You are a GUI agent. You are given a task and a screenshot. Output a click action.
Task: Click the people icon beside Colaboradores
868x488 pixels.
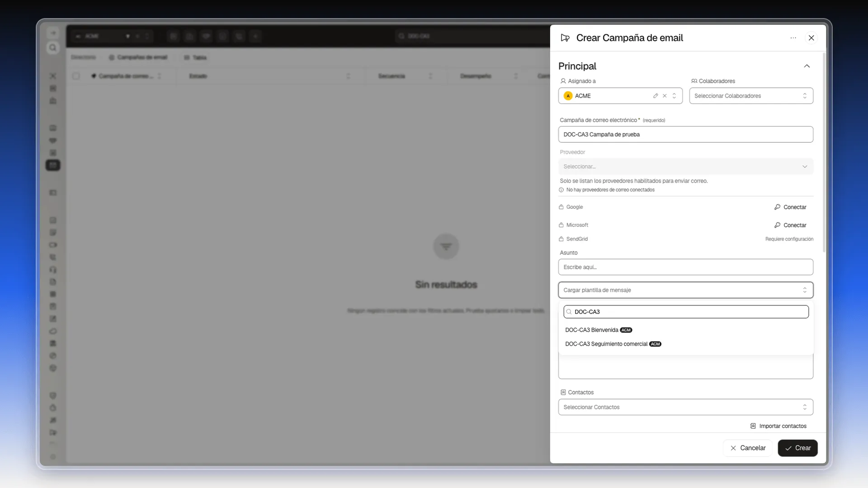(694, 81)
